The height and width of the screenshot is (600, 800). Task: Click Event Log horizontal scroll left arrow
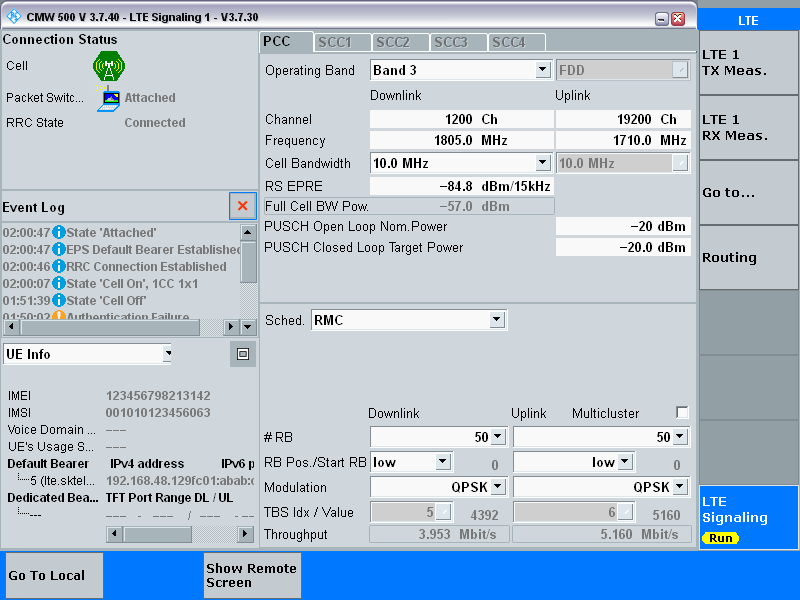(11, 327)
